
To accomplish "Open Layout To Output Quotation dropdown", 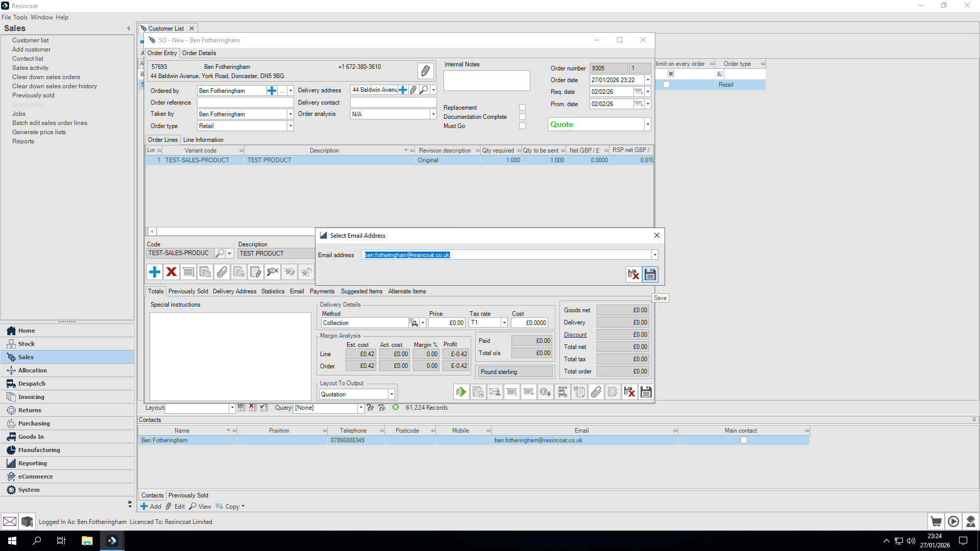I will click(x=391, y=394).
